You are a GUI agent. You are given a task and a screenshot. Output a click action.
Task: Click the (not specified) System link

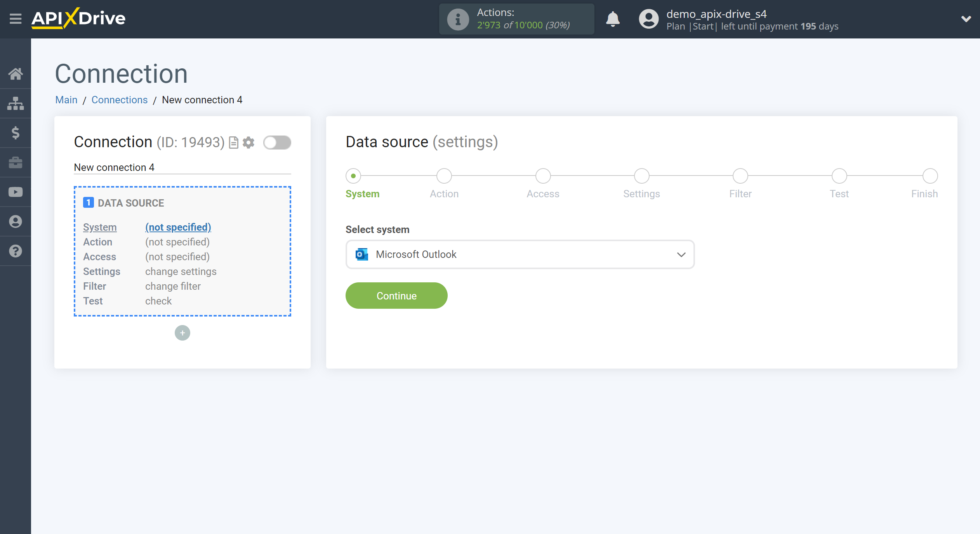coord(177,227)
